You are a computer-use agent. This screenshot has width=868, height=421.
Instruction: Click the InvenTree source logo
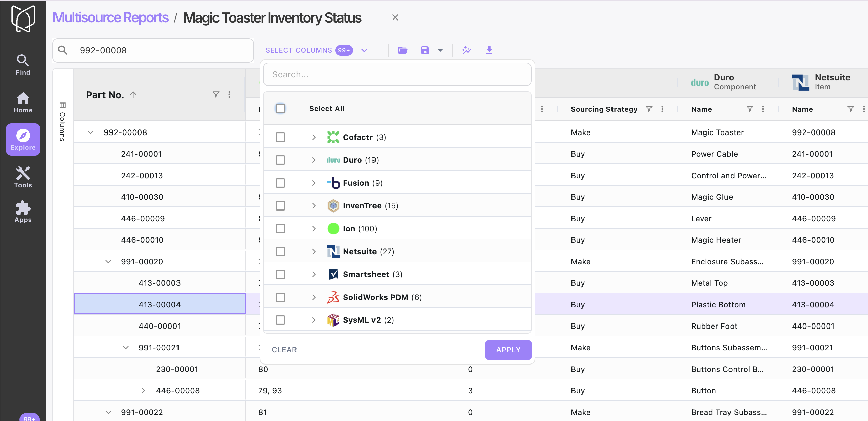click(333, 205)
